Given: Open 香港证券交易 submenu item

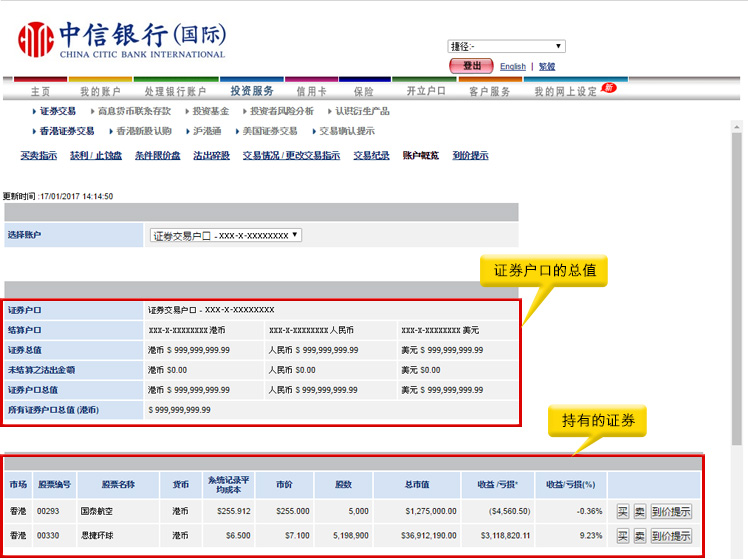Looking at the screenshot, I should [66, 131].
